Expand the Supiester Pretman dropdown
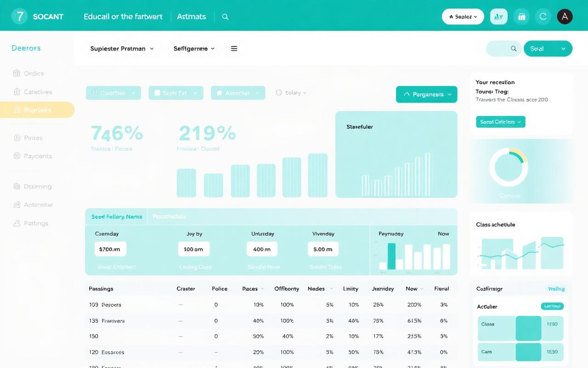This screenshot has width=588, height=368. [x=122, y=48]
